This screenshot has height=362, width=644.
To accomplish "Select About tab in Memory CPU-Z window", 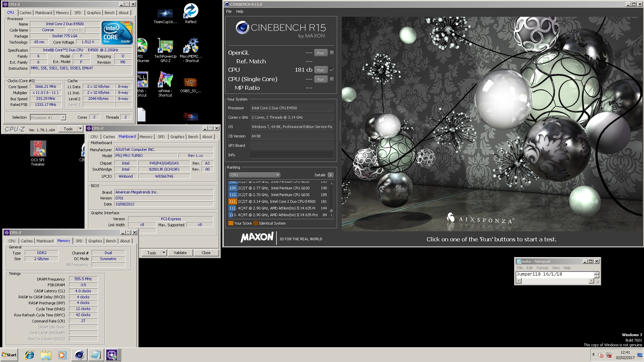I will [x=125, y=241].
